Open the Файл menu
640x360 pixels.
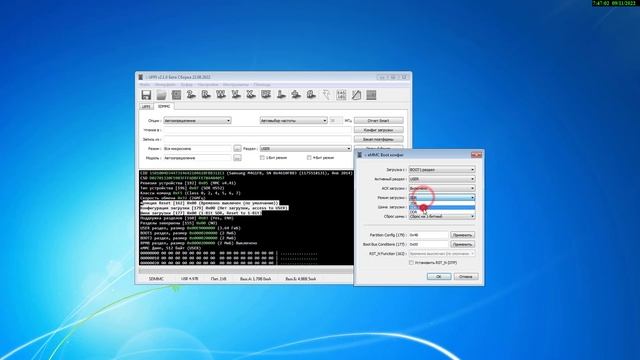144,84
